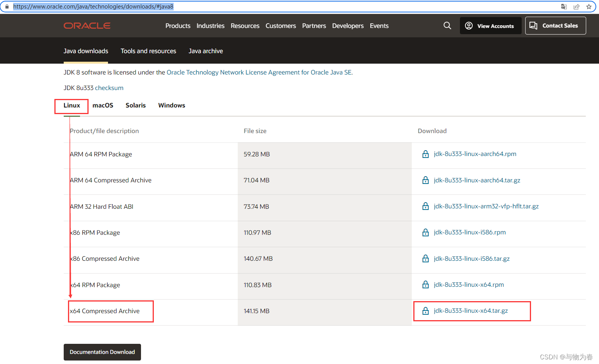Click 'ARM 64 RPM Package' description
The image size is (599, 364).
point(101,154)
